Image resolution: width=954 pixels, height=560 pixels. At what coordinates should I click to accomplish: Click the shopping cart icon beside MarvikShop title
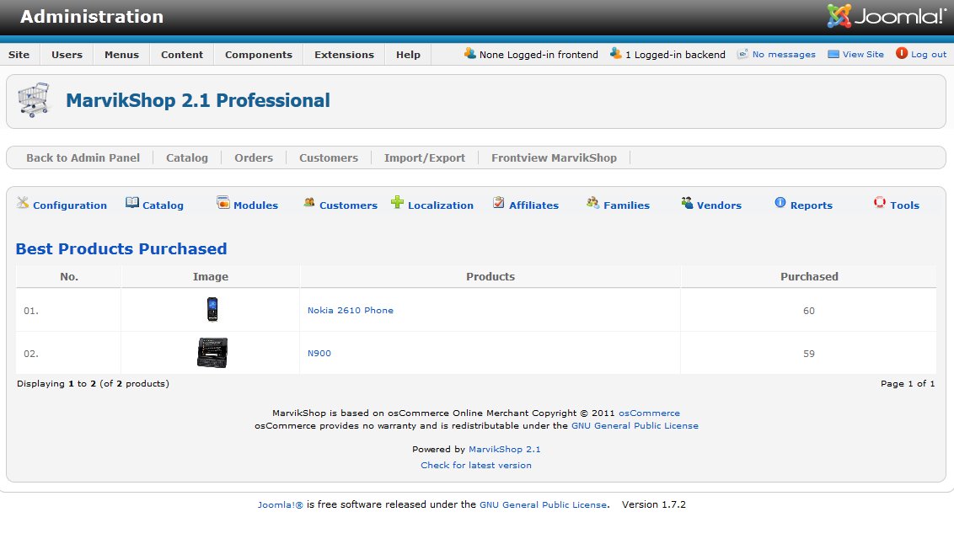pos(34,99)
